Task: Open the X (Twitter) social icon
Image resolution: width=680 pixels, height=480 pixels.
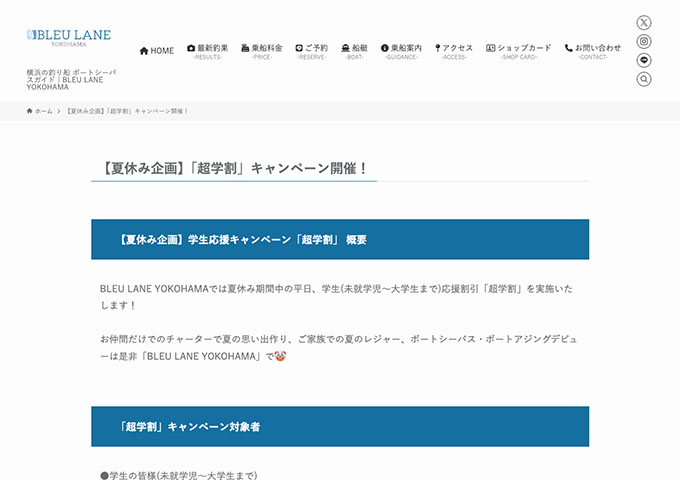Action: tap(644, 23)
